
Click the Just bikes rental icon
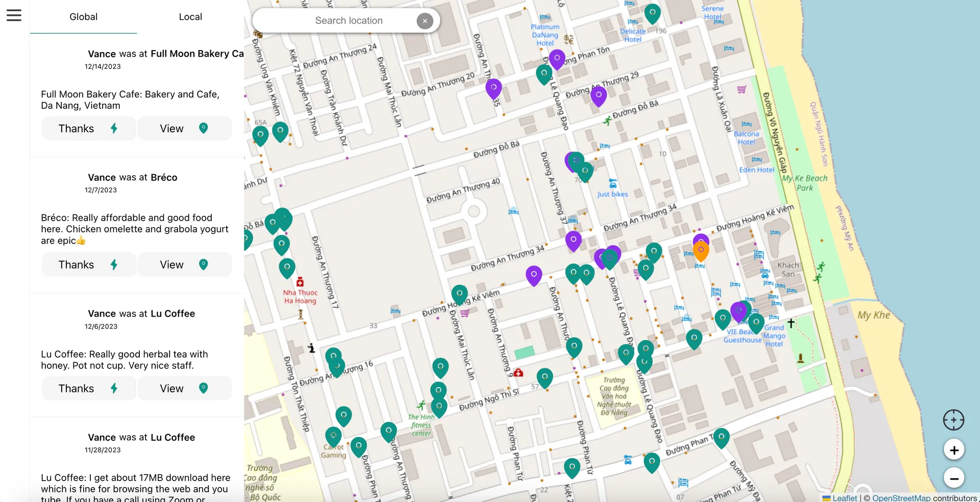613,183
